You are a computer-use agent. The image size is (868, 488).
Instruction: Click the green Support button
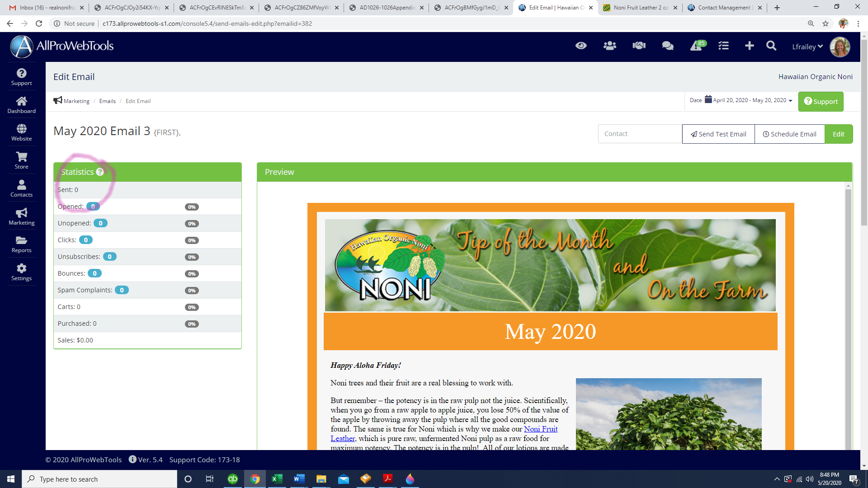821,102
